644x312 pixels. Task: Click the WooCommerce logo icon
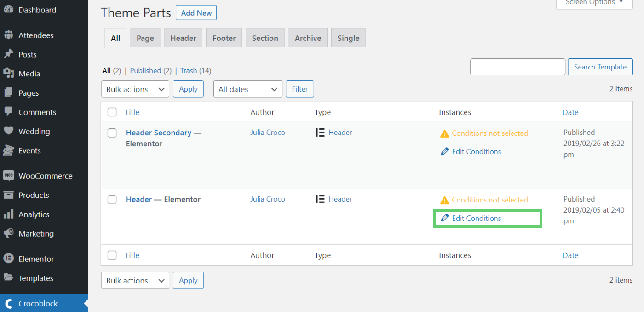click(8, 176)
